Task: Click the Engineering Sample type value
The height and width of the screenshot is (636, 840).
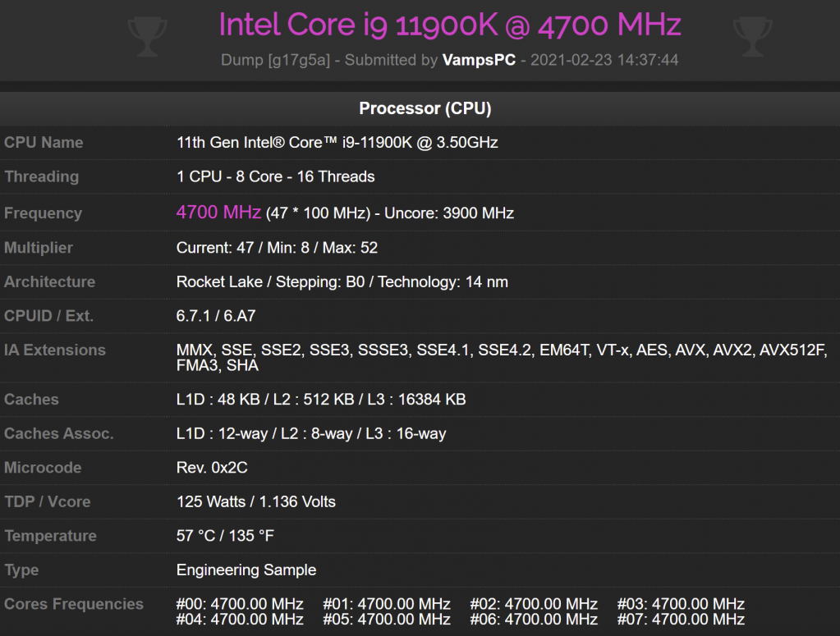Action: tap(246, 570)
